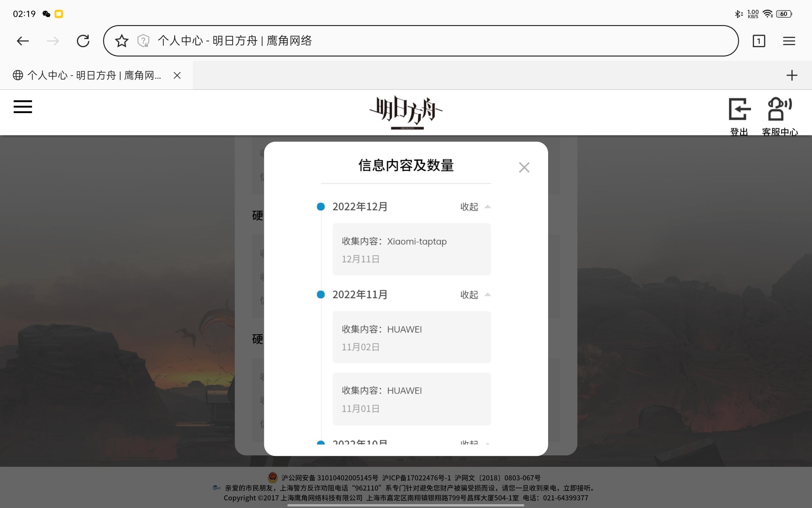Viewport: 812px width, 508px height.
Task: Select the Xiaomi-taptap record card
Action: (x=411, y=249)
